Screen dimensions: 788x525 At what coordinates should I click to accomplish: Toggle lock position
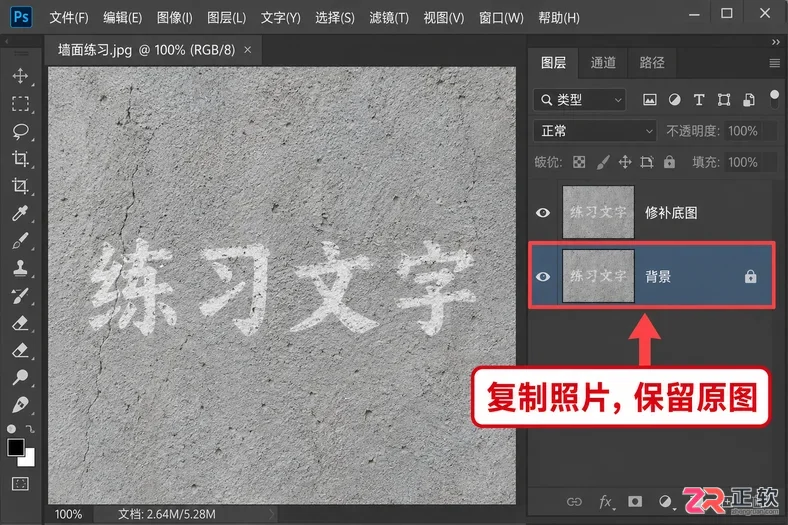[625, 162]
